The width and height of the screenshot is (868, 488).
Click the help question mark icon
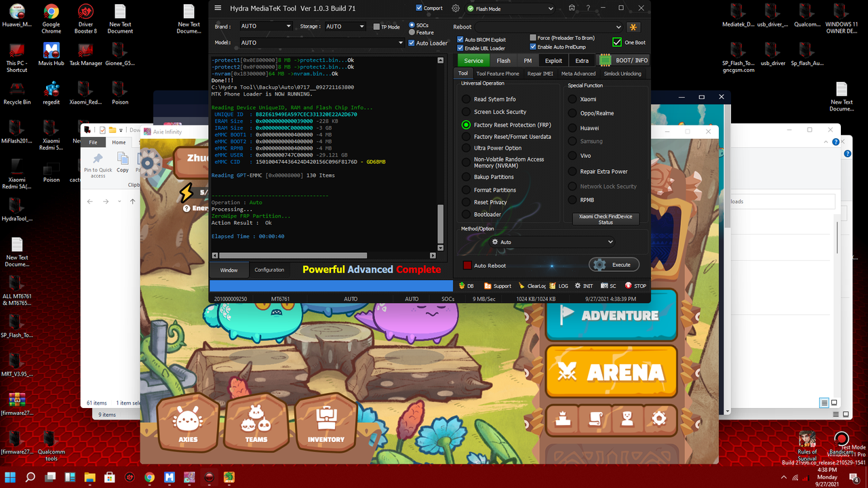pos(588,8)
